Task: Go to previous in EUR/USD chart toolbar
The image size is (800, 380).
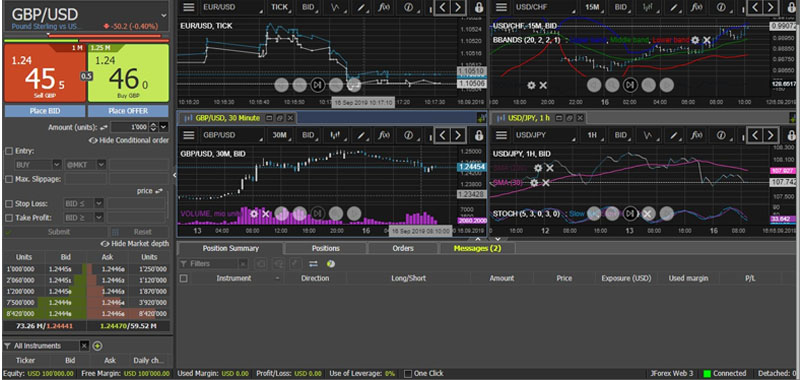Action: pyautogui.click(x=442, y=7)
